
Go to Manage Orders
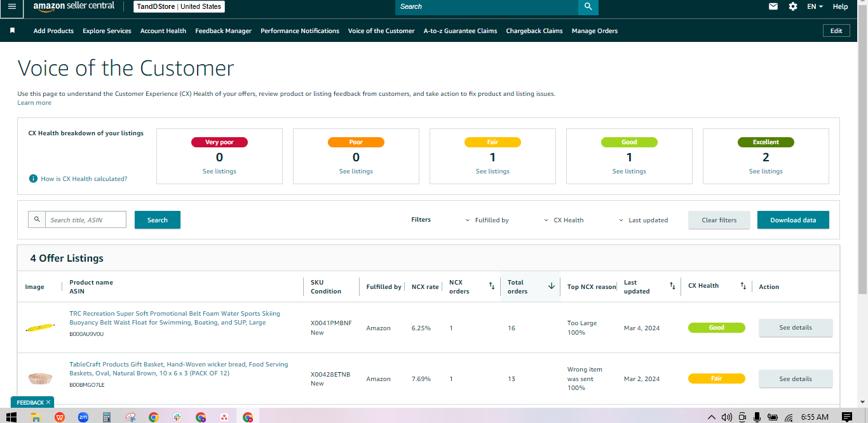(595, 30)
